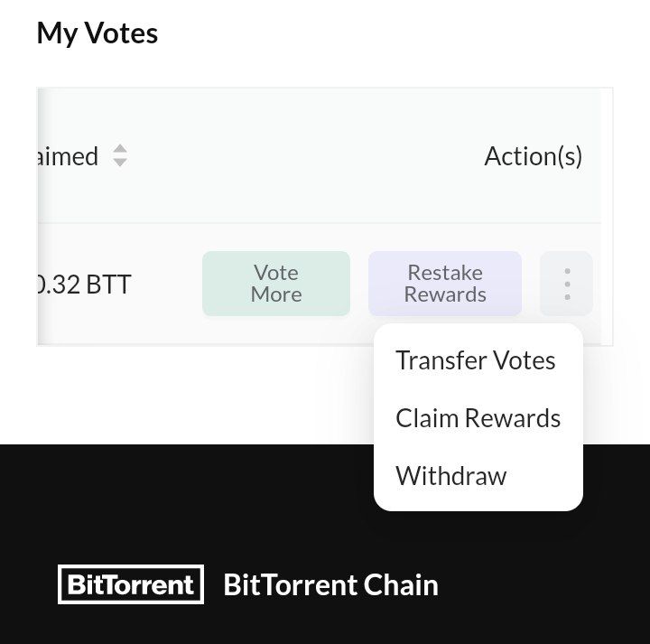
Task: Click the white space below the table
Action: click(x=187, y=394)
